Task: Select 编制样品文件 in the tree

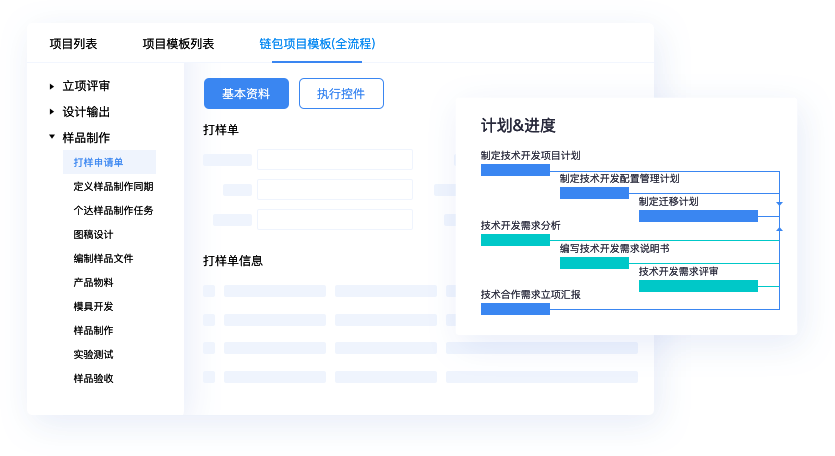Action: coord(103,258)
